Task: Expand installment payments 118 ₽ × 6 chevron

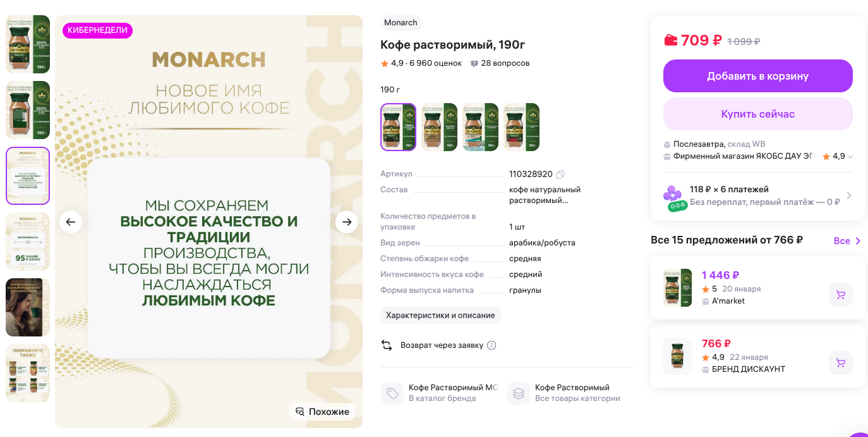Action: coord(849,195)
